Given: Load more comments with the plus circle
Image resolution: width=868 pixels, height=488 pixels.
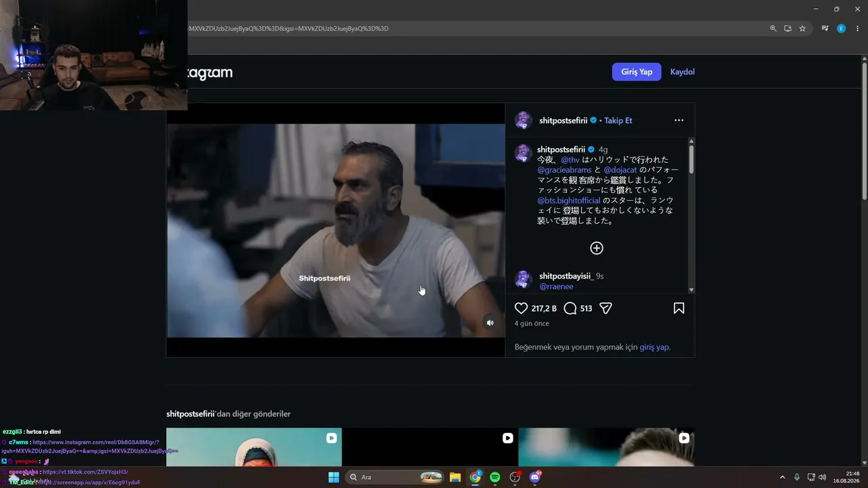Looking at the screenshot, I should point(597,248).
